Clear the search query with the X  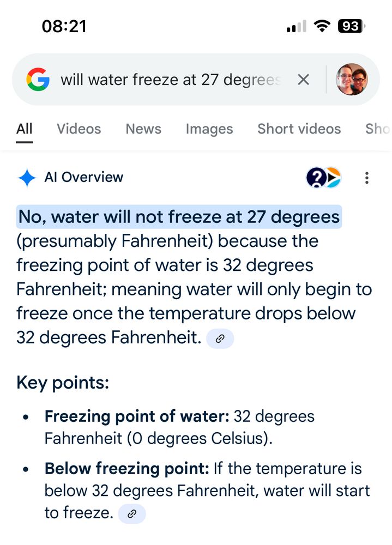(304, 79)
